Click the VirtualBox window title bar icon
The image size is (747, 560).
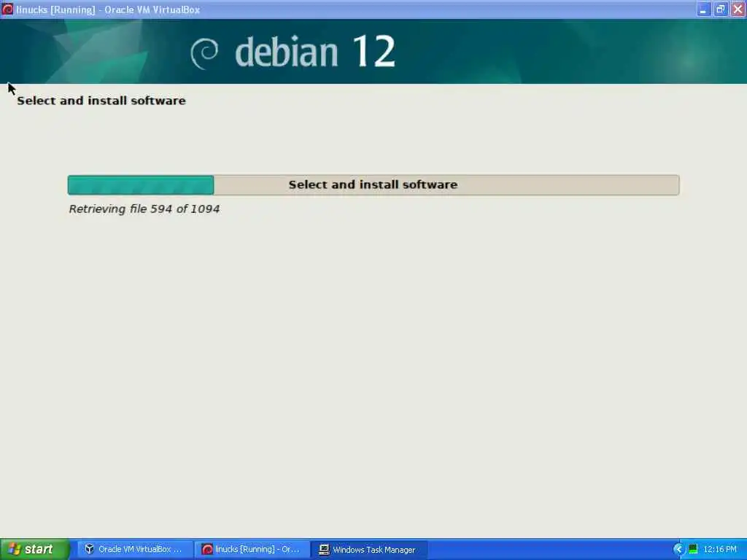click(x=7, y=9)
